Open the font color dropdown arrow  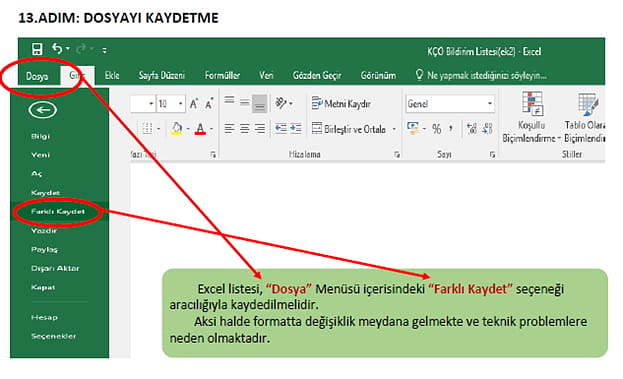211,129
